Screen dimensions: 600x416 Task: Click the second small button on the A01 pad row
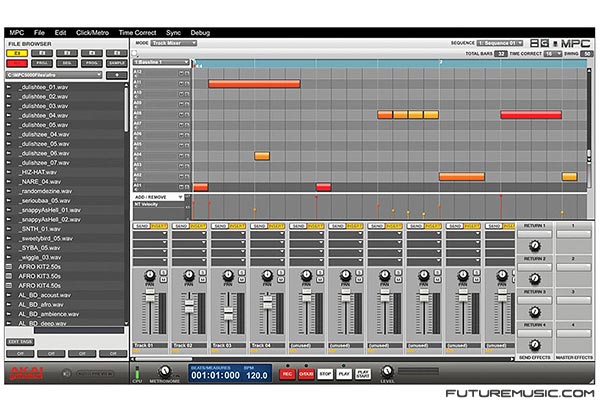(x=187, y=187)
